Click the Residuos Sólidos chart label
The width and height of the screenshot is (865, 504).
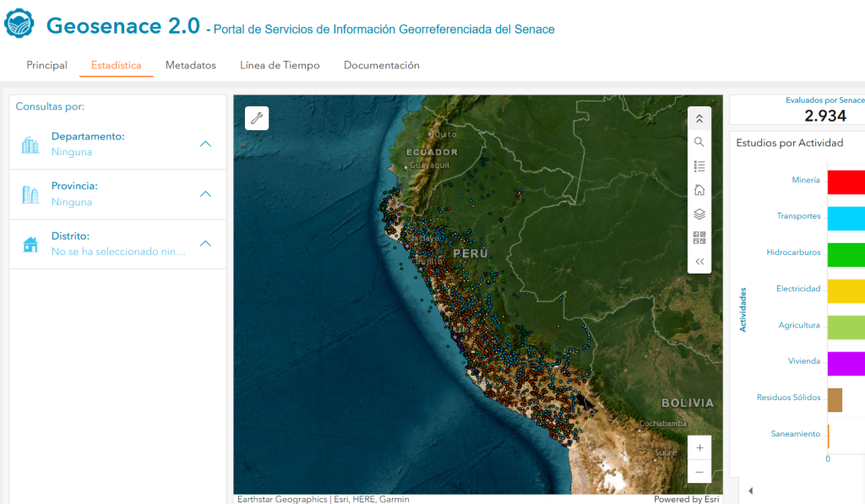[x=788, y=397]
